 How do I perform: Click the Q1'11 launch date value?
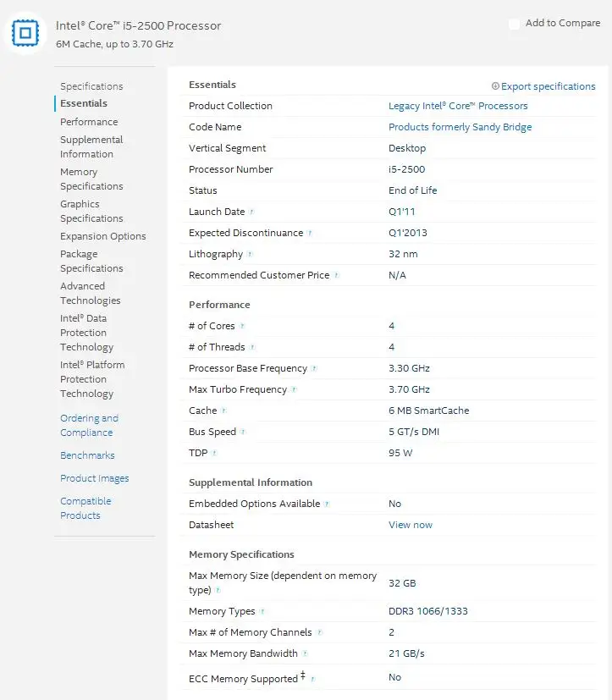tap(402, 212)
